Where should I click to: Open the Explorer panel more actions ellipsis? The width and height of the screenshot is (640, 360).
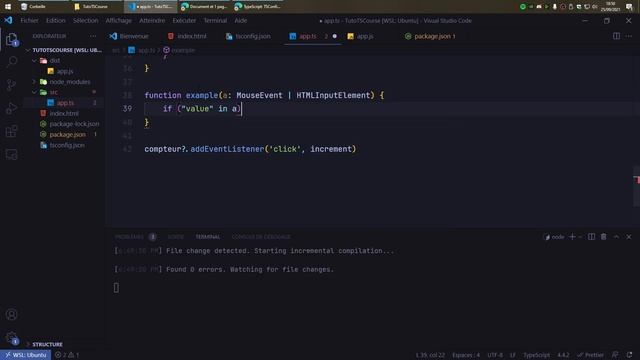point(93,36)
